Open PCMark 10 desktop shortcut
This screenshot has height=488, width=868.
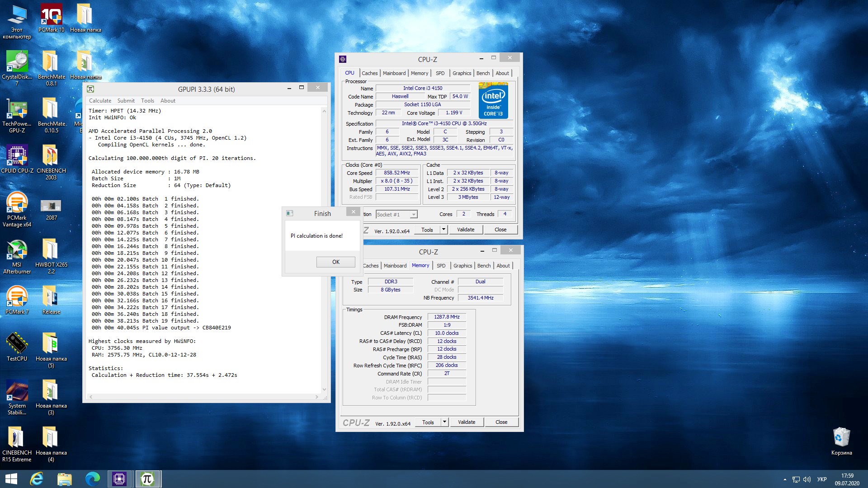(51, 18)
